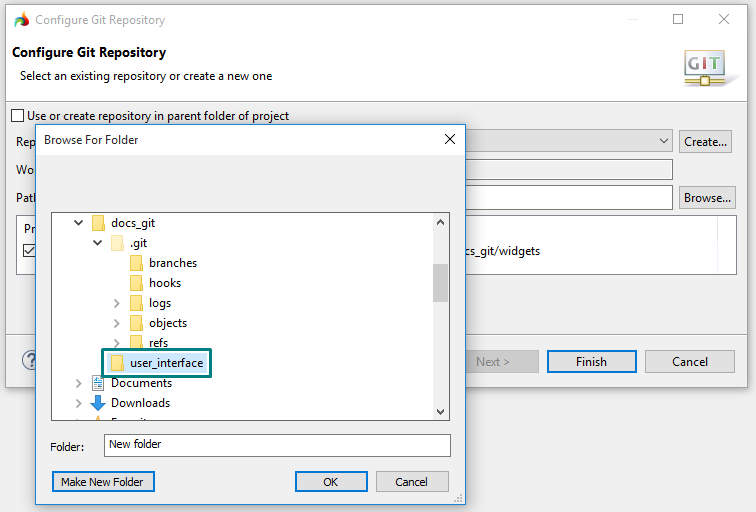This screenshot has height=512, width=756.
Task: Select the user_interface folder
Action: [x=166, y=362]
